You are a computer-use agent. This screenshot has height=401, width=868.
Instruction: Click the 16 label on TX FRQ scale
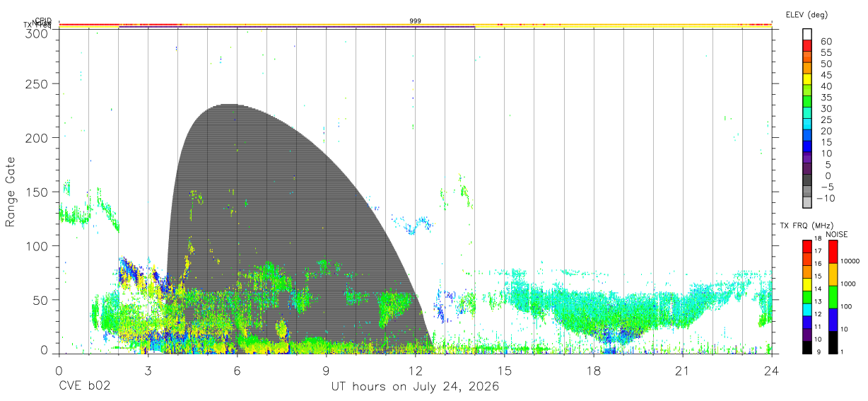tap(817, 264)
